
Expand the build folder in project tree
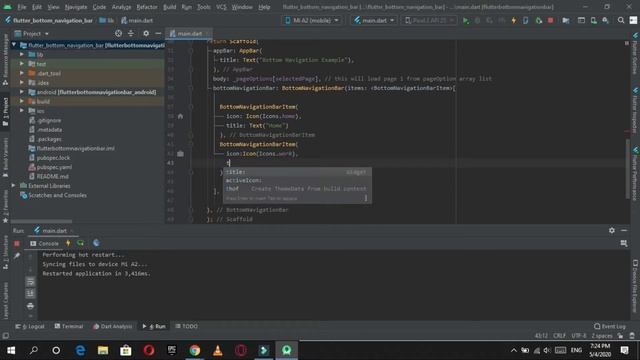point(22,101)
